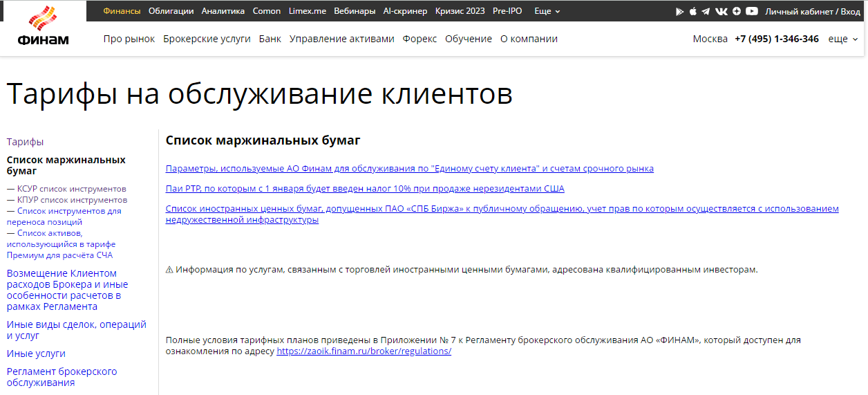Select the Москва city link
The image size is (868, 395).
click(x=710, y=39)
